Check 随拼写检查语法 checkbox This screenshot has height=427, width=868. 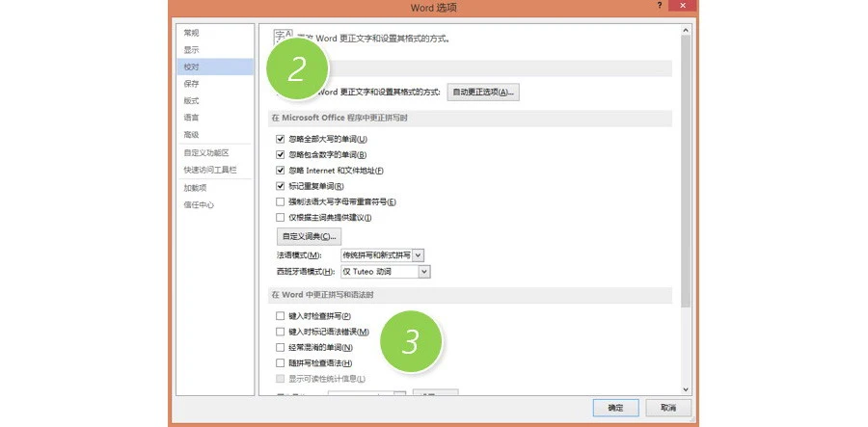pos(280,362)
